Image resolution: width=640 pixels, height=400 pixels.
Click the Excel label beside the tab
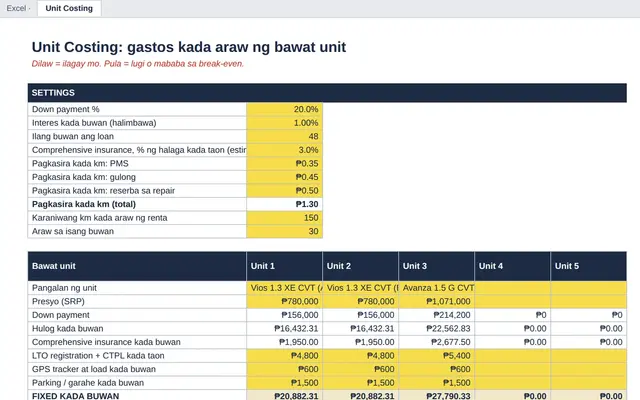16,8
